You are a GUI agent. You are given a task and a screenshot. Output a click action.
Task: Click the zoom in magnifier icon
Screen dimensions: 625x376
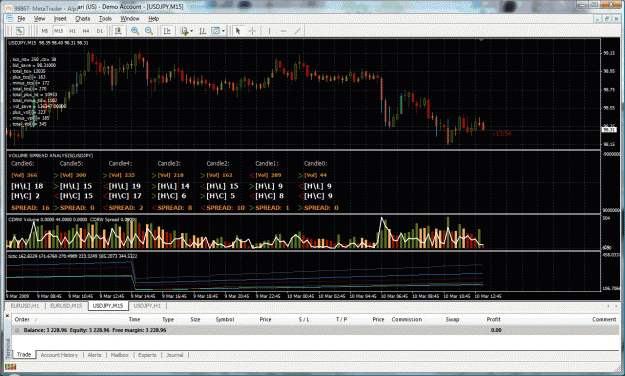135,31
